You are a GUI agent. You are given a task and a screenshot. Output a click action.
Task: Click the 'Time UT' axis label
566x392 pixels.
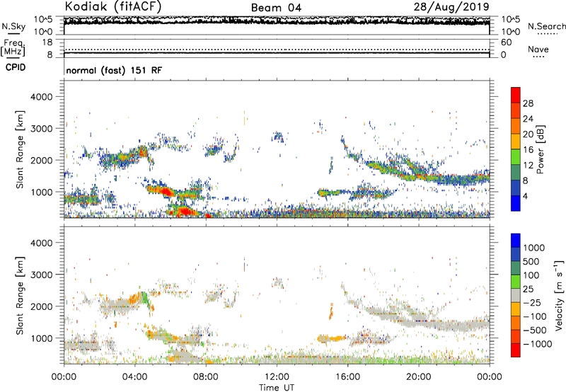[x=277, y=388]
